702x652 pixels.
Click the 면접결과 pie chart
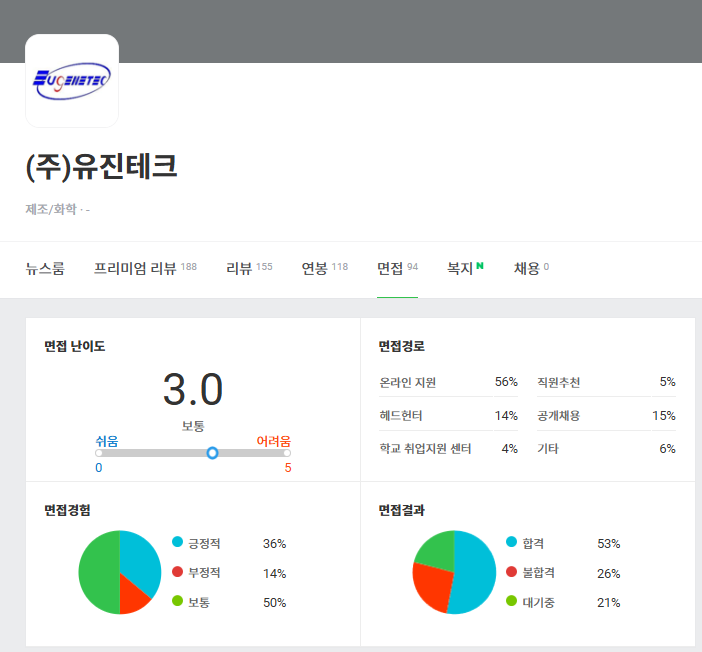pyautogui.click(x=454, y=572)
